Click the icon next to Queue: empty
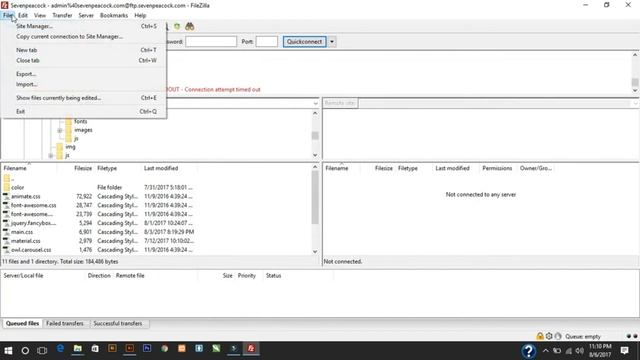Viewport: 640px width, 360px height. tap(558, 336)
